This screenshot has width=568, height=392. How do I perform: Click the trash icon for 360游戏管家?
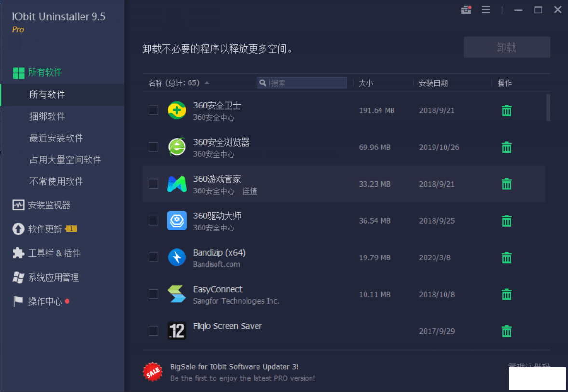tap(506, 184)
